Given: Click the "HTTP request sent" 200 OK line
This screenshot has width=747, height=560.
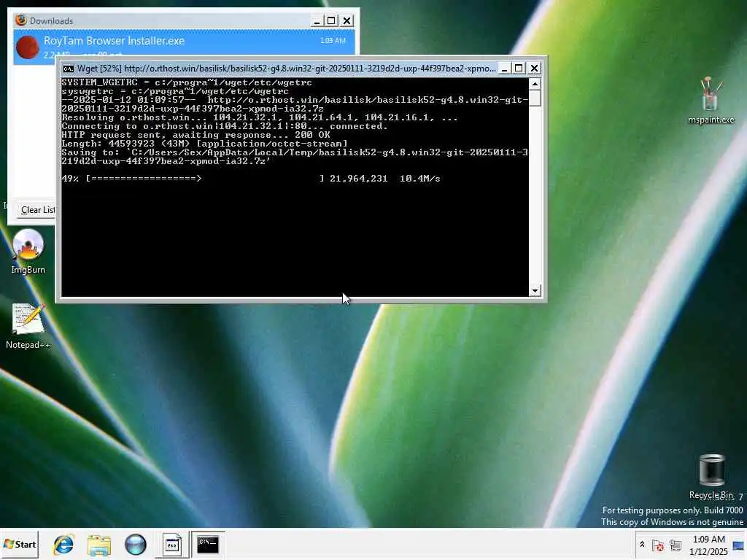Looking at the screenshot, I should click(x=196, y=135).
